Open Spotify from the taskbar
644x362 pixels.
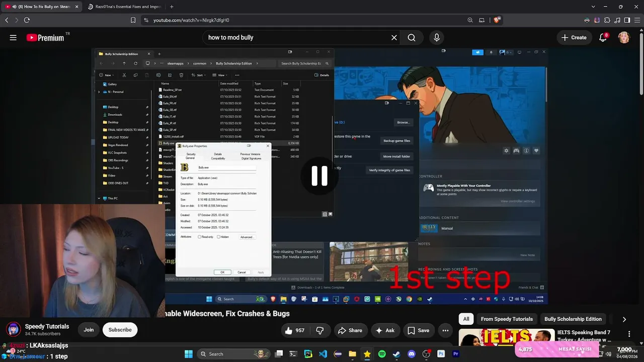(382, 354)
